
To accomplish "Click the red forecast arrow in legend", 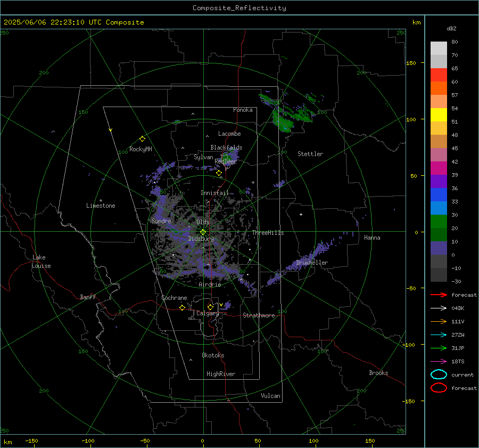I will [x=439, y=295].
